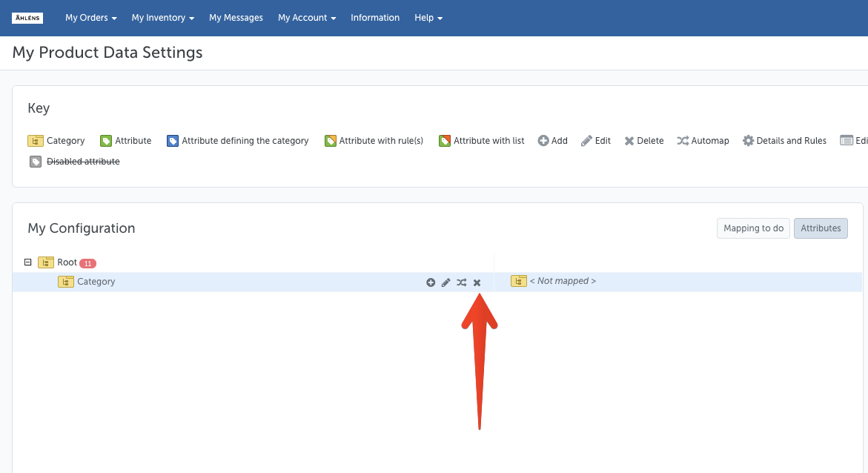Click the Add plus icon in Key
The width and height of the screenshot is (868, 473).
(543, 141)
